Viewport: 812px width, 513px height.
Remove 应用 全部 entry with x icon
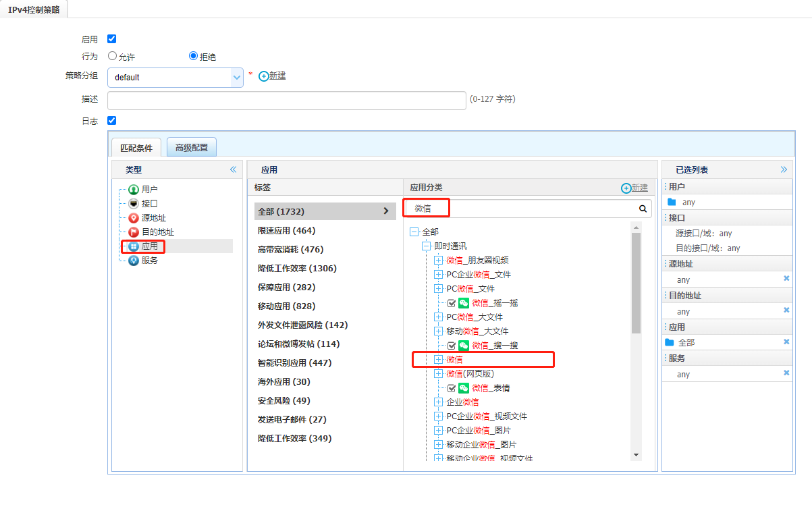pos(786,342)
